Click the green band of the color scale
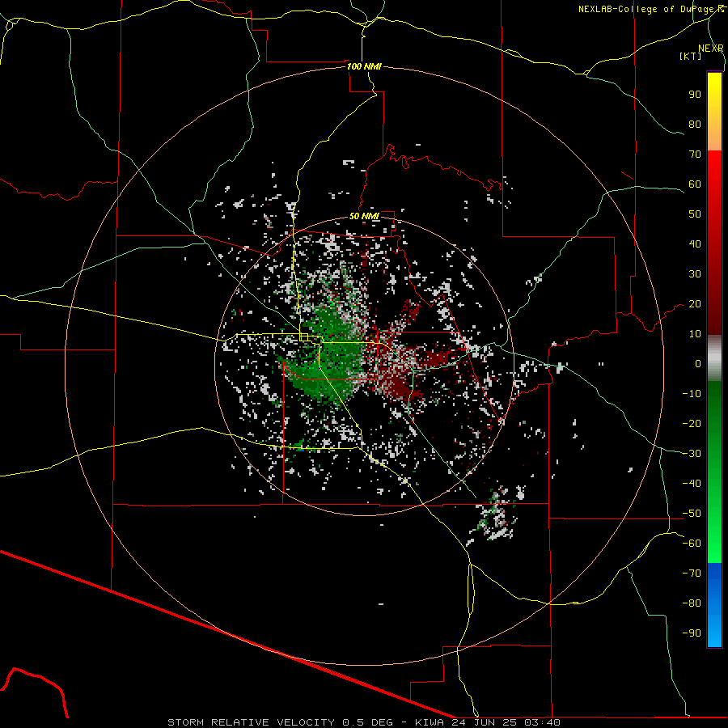The width and height of the screenshot is (728, 728). [714, 472]
